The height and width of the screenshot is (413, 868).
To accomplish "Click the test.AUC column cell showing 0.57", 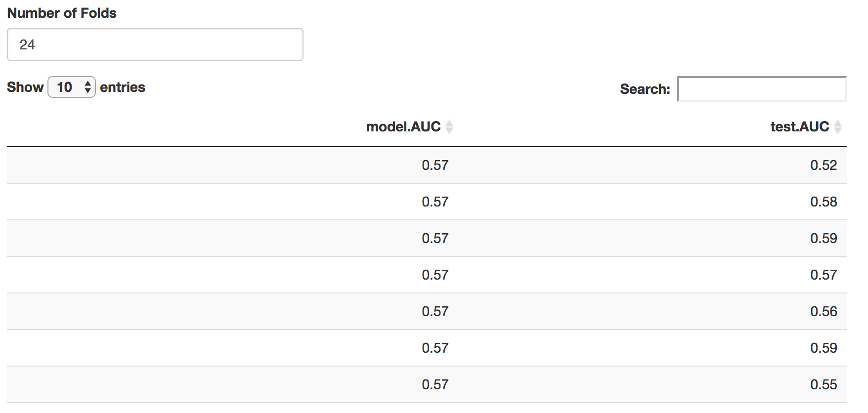I will point(823,275).
